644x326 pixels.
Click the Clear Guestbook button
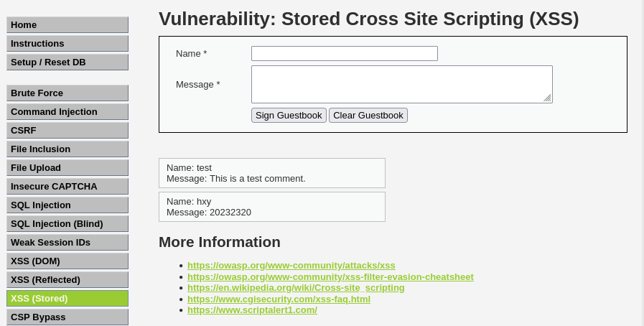368,116
